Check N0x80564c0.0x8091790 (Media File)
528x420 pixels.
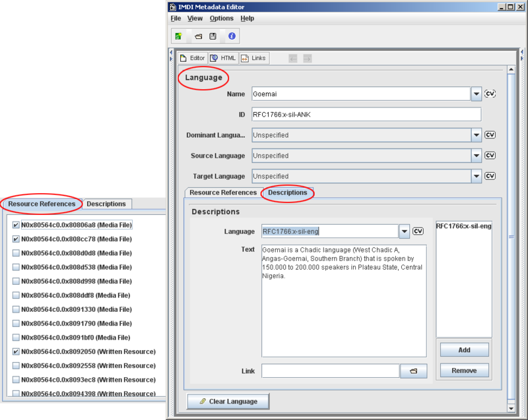pyautogui.click(x=16, y=324)
